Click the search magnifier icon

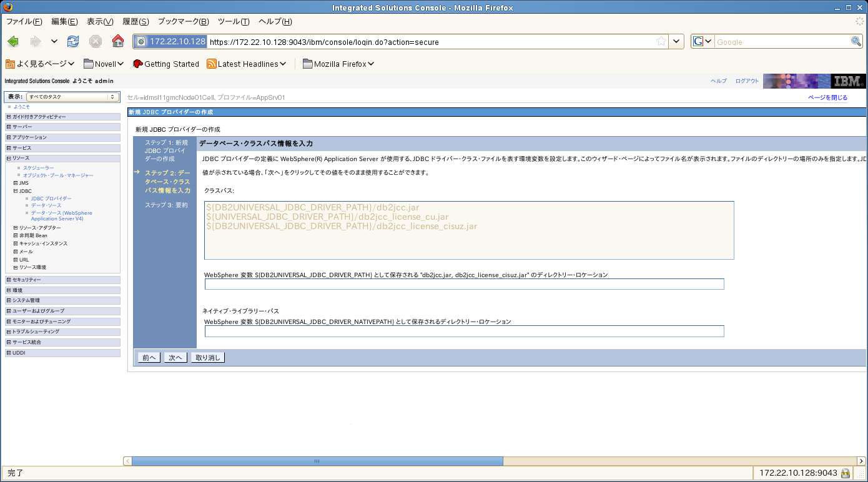pyautogui.click(x=856, y=42)
